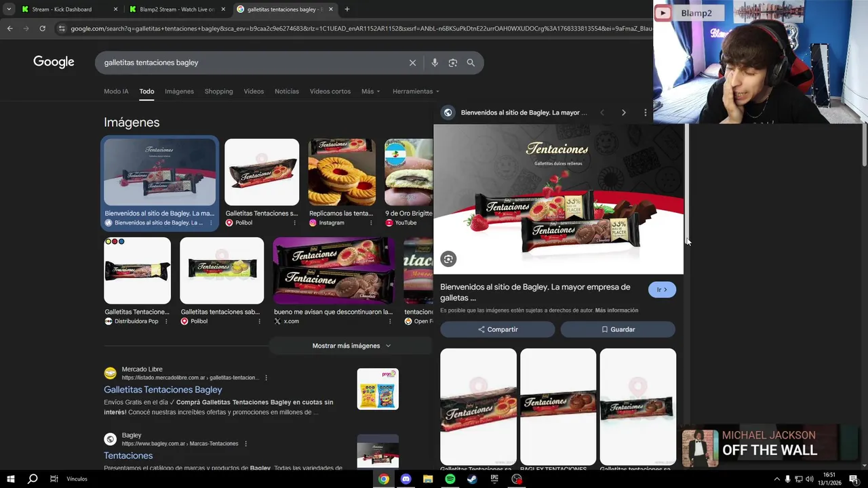The image size is (868, 488).
Task: Open Modo IA search mode
Action: (x=116, y=91)
